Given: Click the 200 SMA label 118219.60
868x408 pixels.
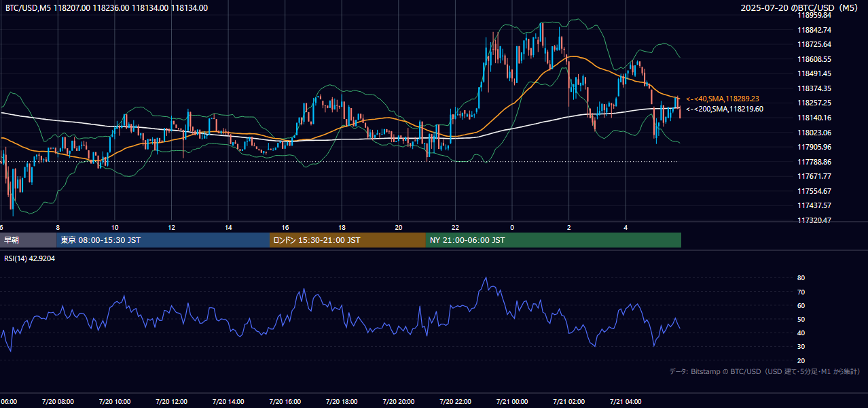Looking at the screenshot, I should [x=724, y=109].
